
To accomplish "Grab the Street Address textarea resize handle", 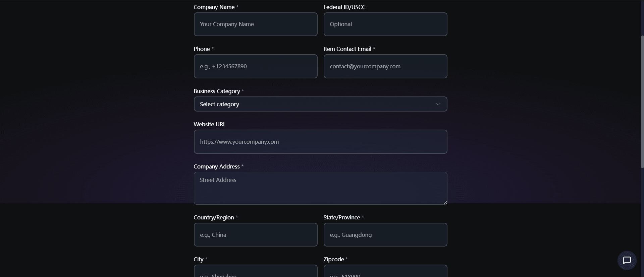I will (x=445, y=202).
